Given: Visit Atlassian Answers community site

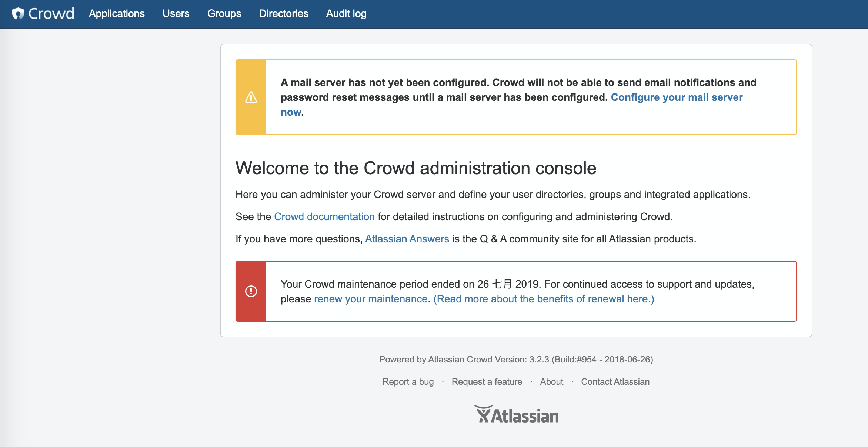Looking at the screenshot, I should tap(407, 239).
